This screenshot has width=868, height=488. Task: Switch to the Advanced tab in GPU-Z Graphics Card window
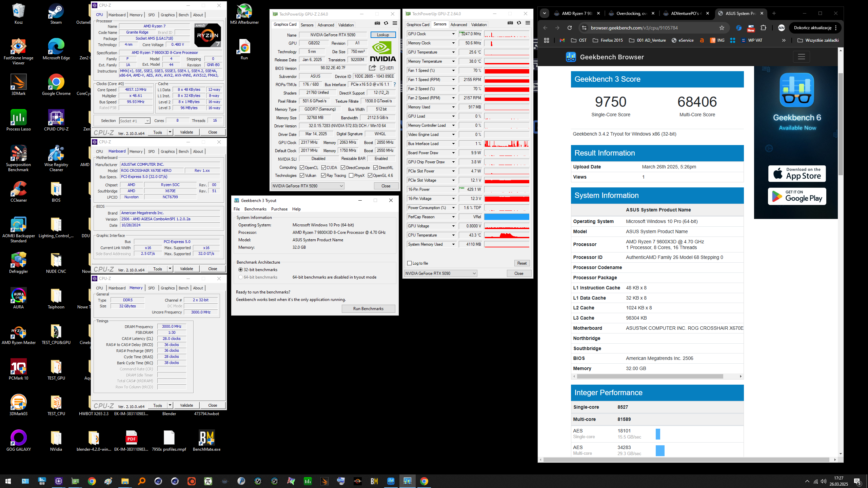tap(325, 25)
